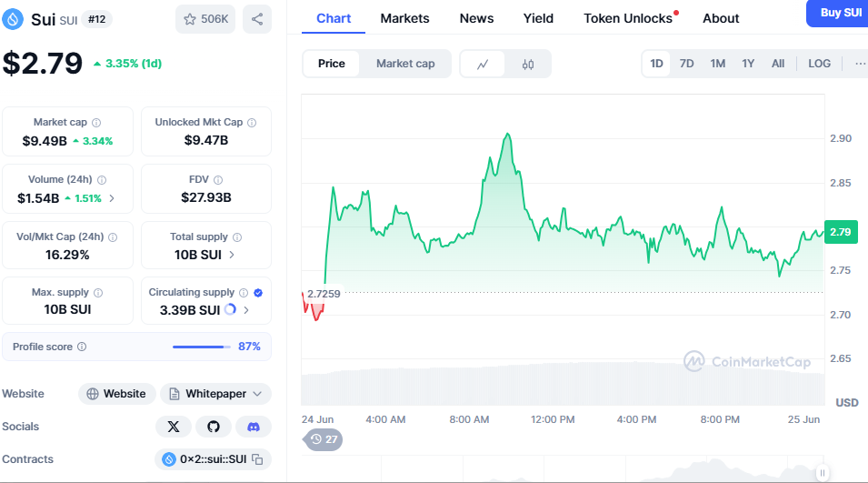This screenshot has height=483, width=868.
Task: Show info for Unlocked Mkt Cap
Action: [252, 123]
